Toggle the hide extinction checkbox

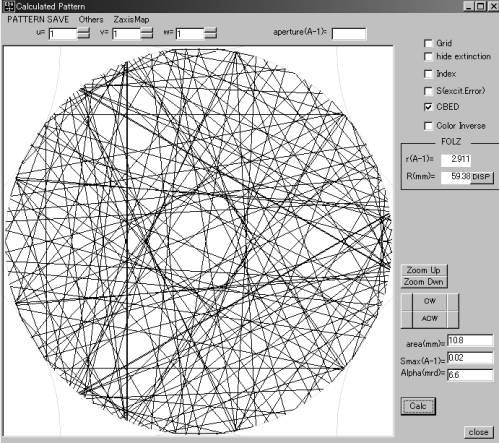[428, 56]
